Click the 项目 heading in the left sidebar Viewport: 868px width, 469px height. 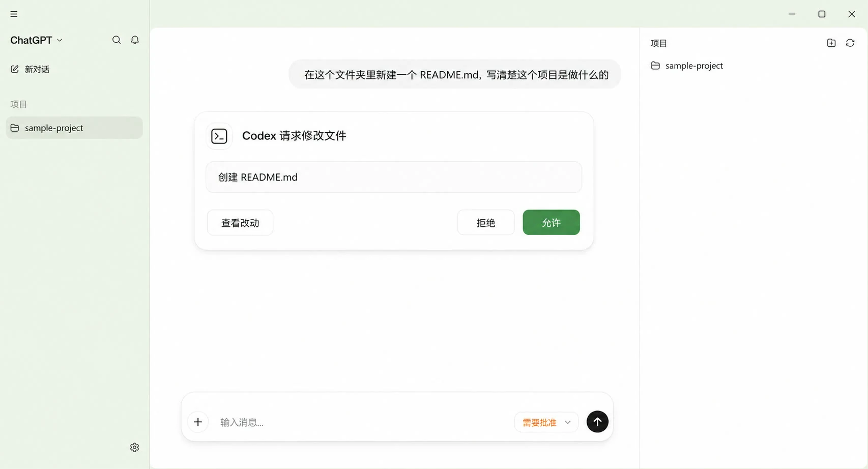click(18, 104)
